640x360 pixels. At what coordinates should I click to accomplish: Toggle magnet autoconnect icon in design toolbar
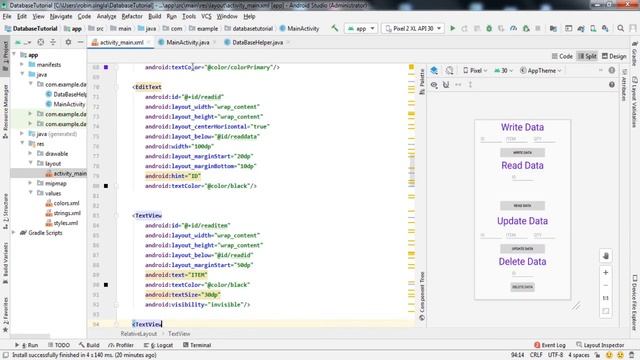click(x=446, y=84)
